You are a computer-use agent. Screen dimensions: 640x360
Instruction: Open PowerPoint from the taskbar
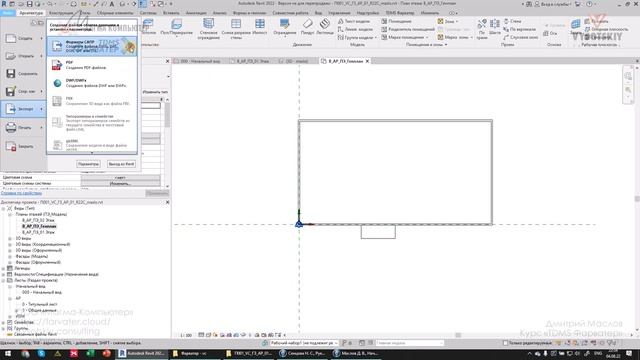(107, 353)
